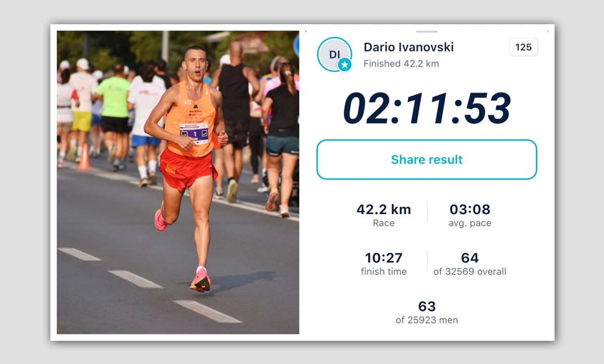
Task: Click the race bib number 1 in photo
Action: click(x=195, y=133)
